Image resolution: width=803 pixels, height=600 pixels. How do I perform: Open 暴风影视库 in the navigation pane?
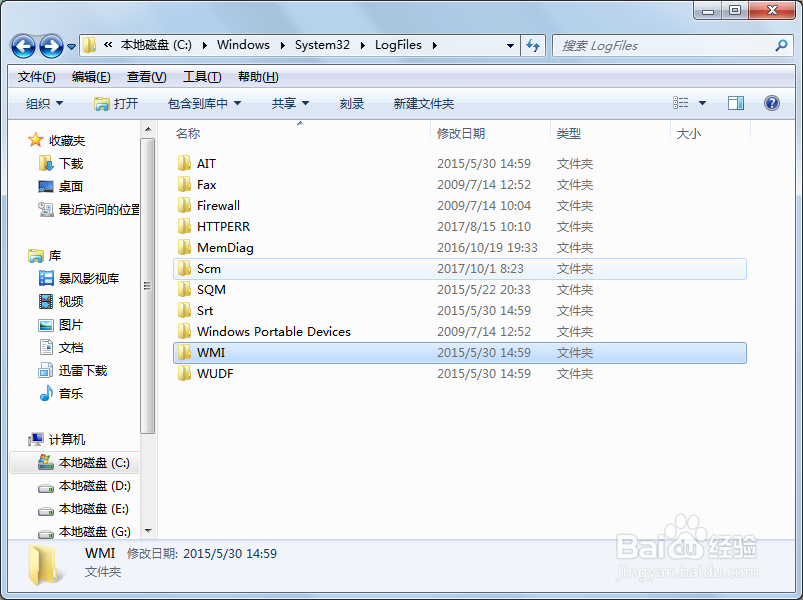(89, 278)
